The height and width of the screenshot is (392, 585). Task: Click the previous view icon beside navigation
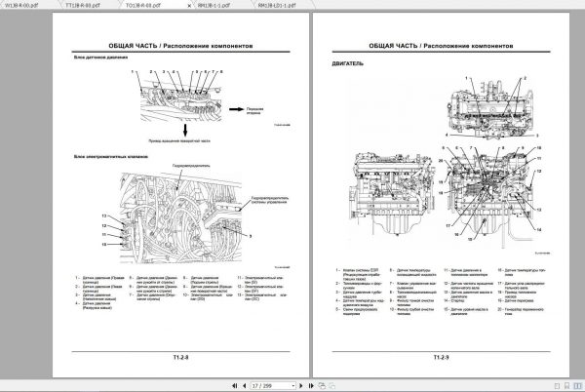click(x=322, y=385)
